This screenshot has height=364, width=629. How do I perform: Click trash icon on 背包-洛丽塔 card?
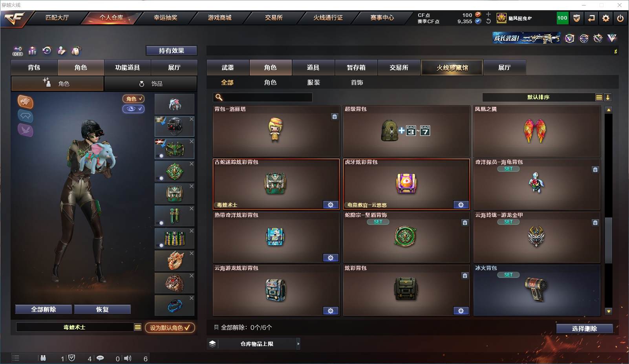pos(335,117)
